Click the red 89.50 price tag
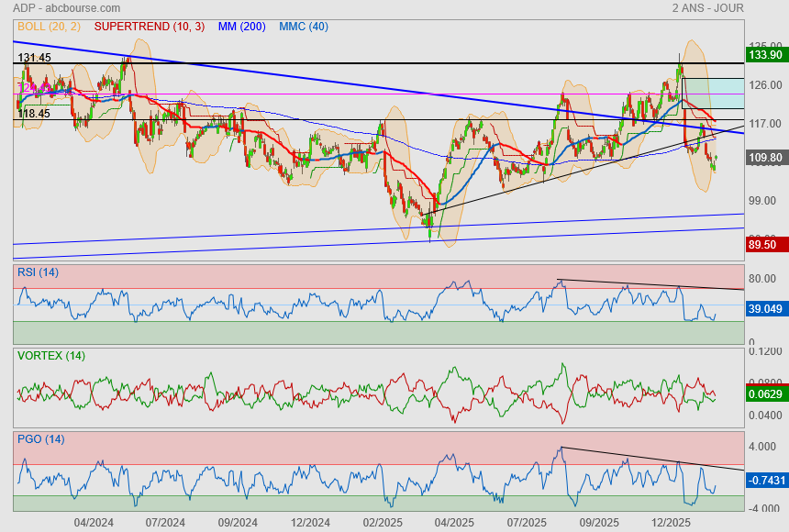Viewport: 789px width, 532px height. click(x=763, y=245)
